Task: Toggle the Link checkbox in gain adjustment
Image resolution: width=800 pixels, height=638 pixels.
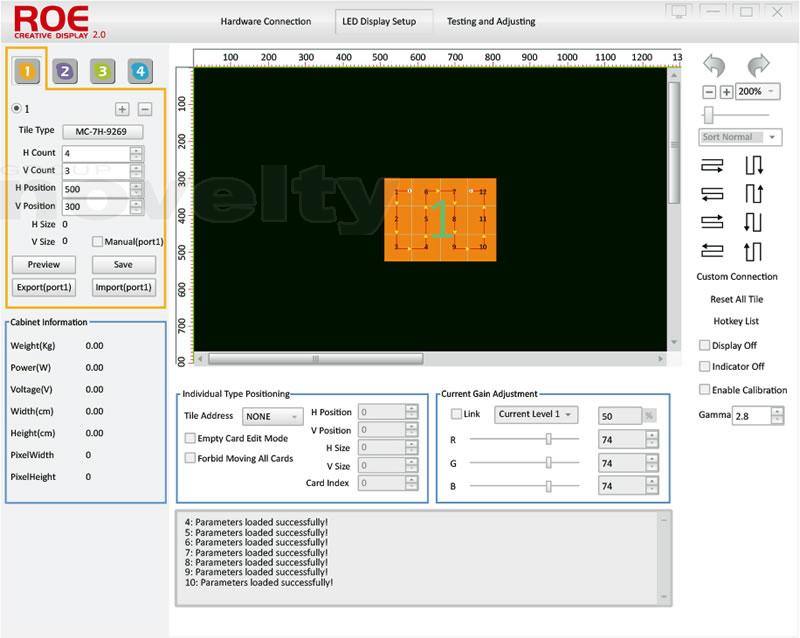Action: (x=457, y=414)
